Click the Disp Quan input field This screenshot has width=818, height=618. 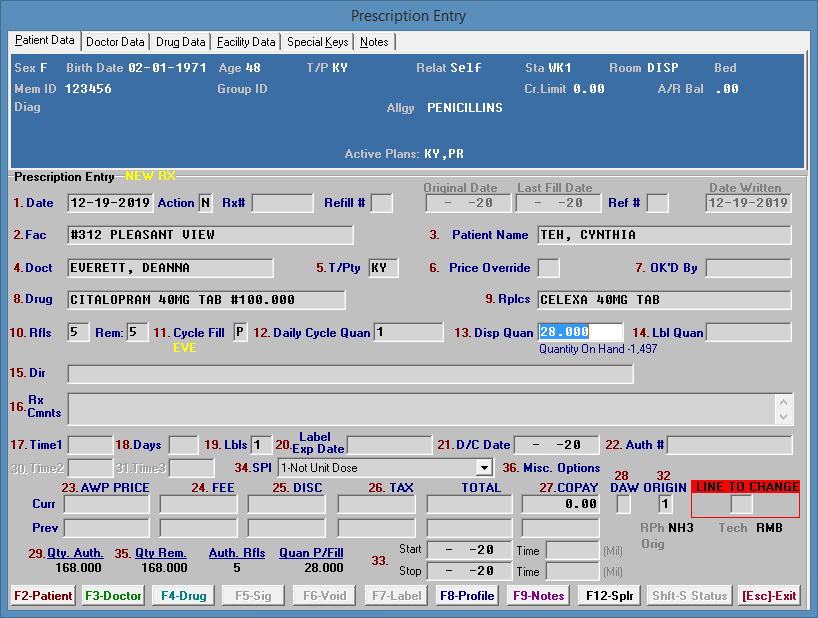point(580,332)
